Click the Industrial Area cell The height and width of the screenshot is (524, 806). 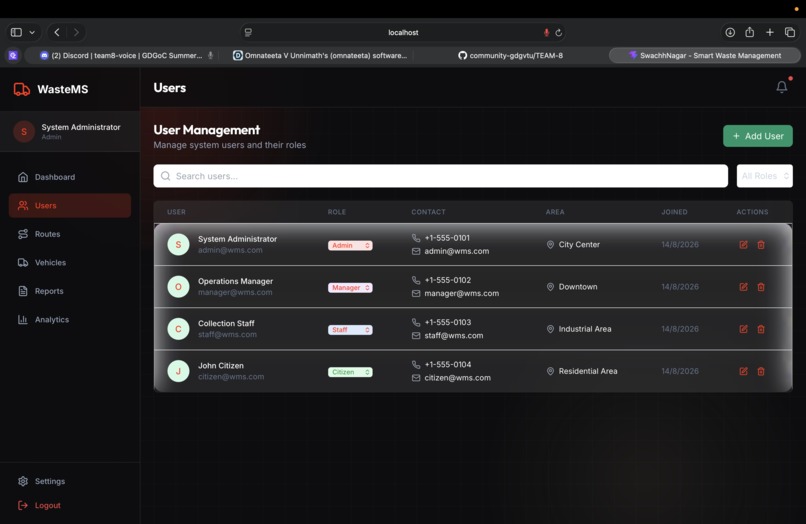(x=585, y=329)
